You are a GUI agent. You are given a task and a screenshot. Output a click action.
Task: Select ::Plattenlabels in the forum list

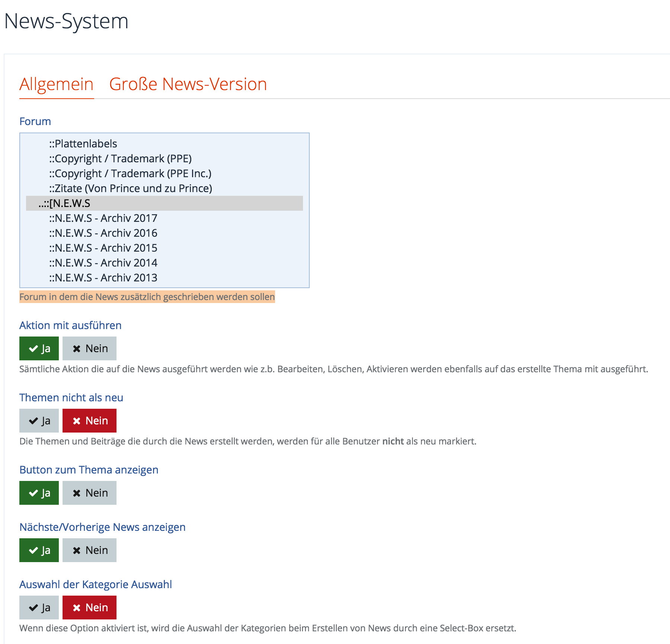coord(83,144)
